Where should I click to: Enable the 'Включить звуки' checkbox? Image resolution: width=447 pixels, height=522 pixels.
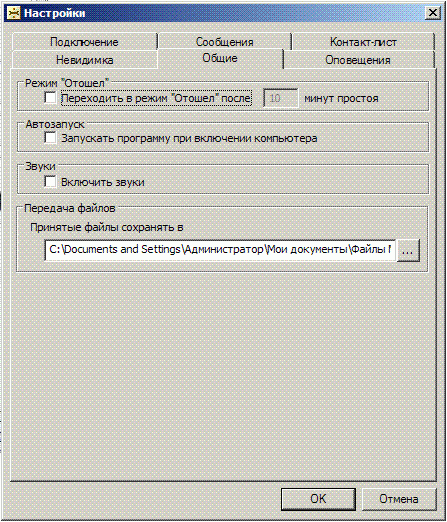(50, 182)
